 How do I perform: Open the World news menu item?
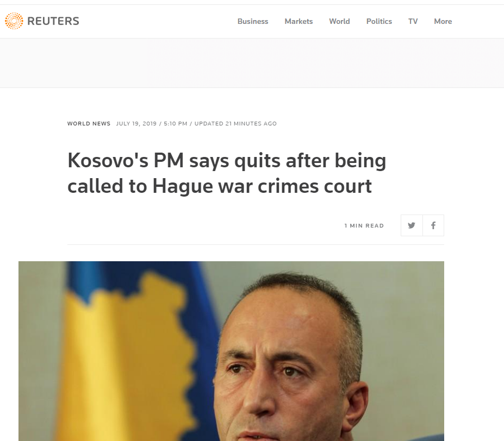339,21
